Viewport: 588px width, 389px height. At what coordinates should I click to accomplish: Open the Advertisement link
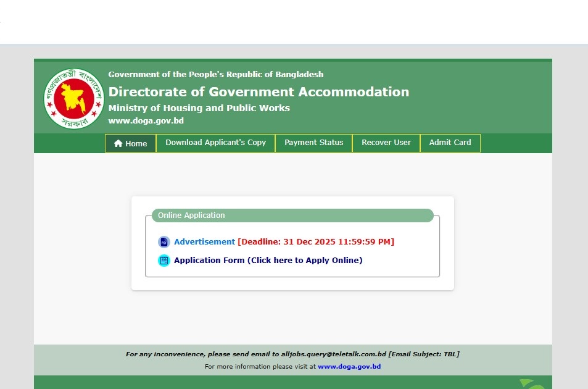point(204,242)
